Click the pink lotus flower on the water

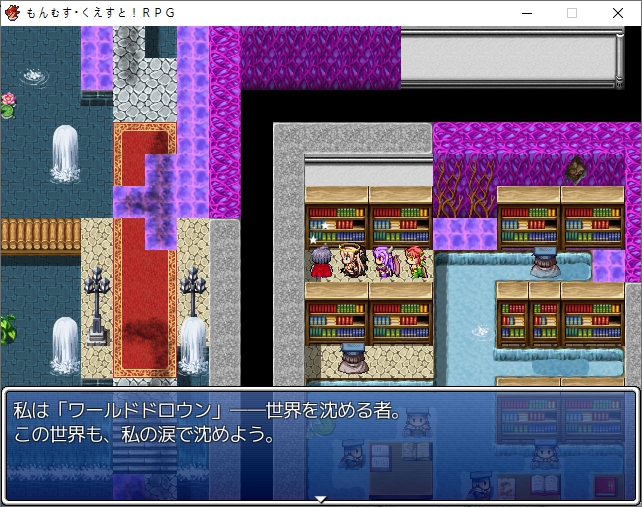8,99
